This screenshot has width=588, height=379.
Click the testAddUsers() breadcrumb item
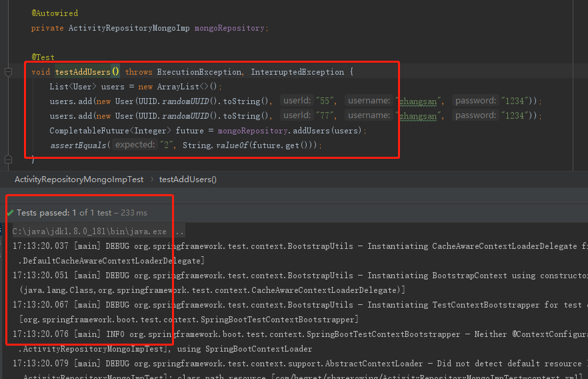pos(187,179)
